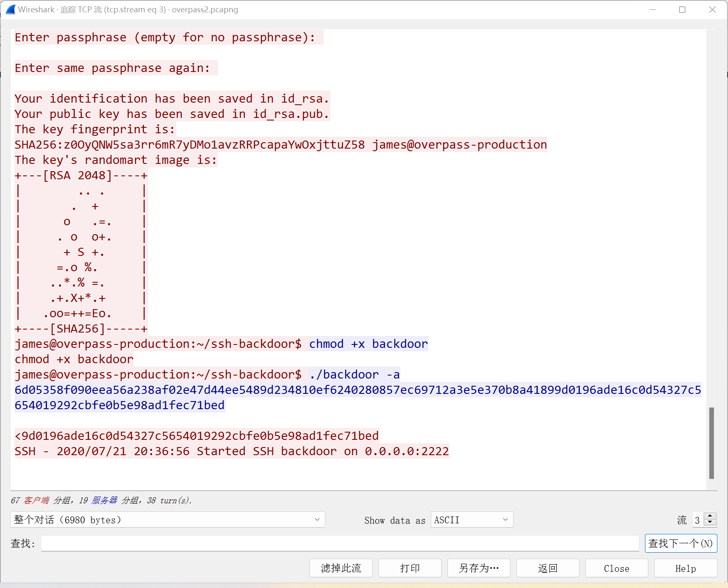Maximize the Follow TCP Stream window
The height and width of the screenshot is (588, 728).
pos(682,9)
